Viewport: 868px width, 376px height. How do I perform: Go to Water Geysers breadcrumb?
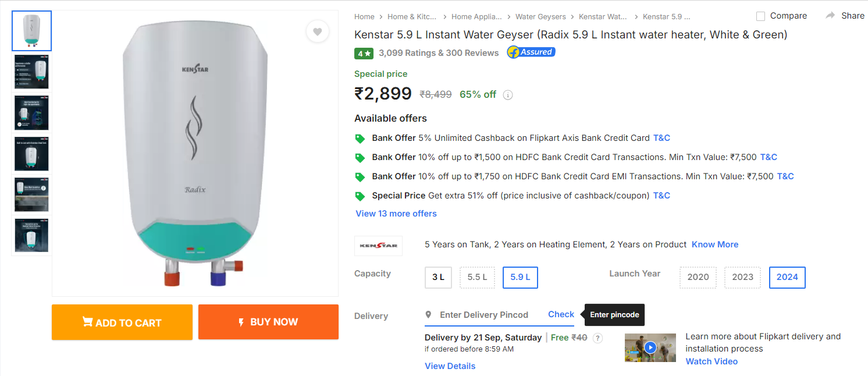click(540, 17)
